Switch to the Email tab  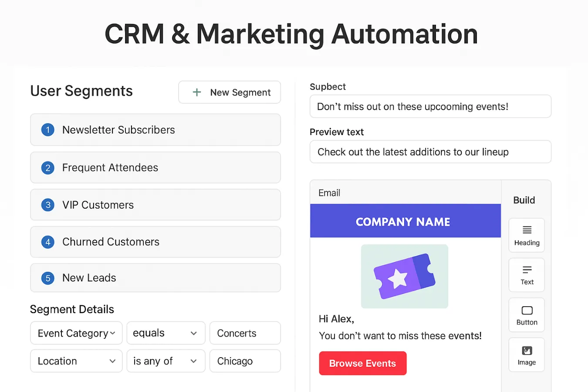click(x=329, y=193)
